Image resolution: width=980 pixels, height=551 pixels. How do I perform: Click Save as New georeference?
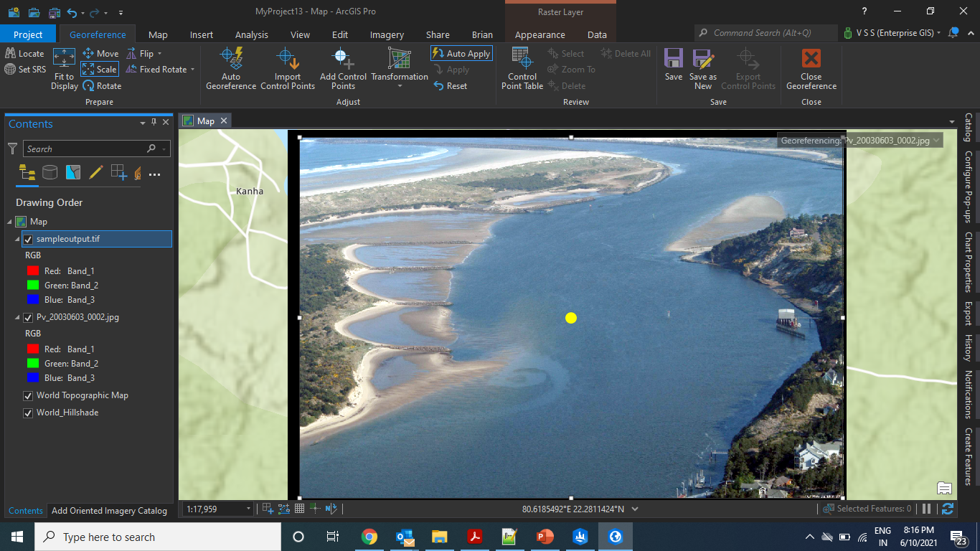[x=702, y=68]
